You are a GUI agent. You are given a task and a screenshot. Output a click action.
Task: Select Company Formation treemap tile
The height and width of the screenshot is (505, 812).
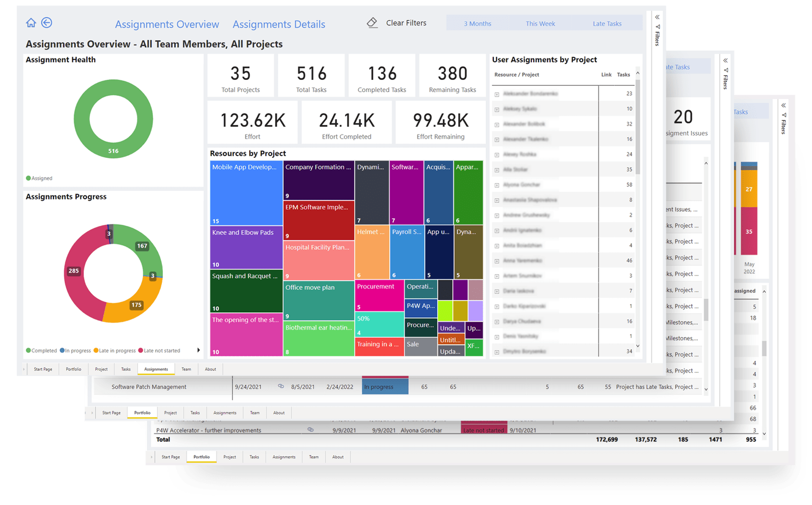coord(319,180)
